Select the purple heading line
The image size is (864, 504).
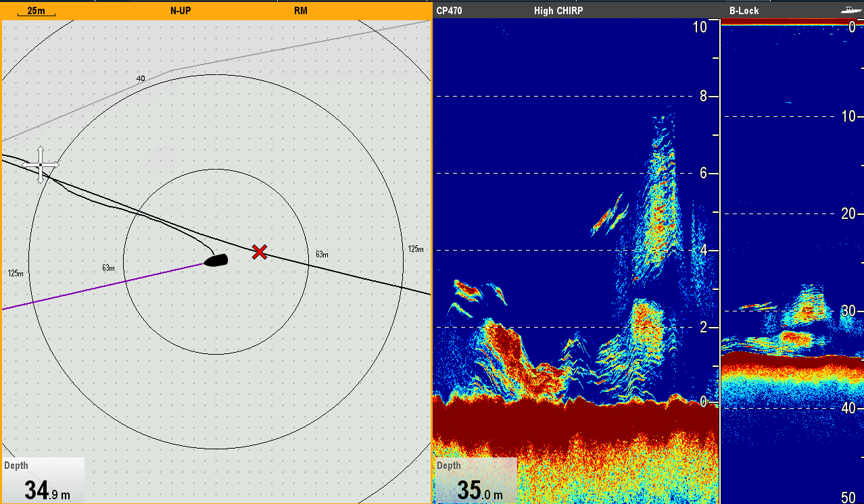click(x=101, y=287)
